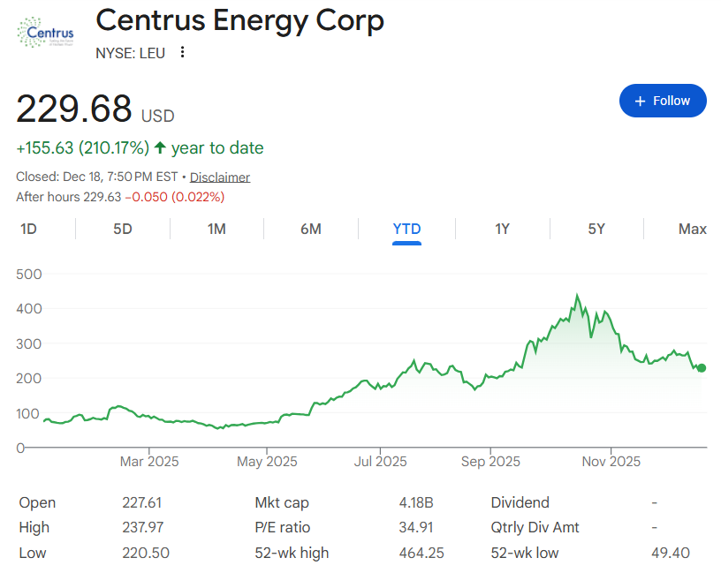
Task: Open the Disclaimer link
Action: coord(220,177)
